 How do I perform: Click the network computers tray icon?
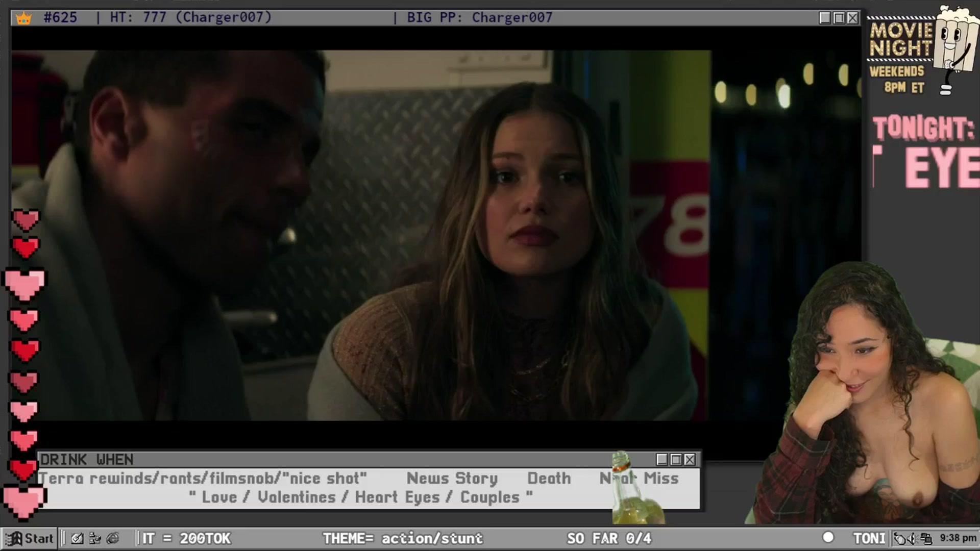click(926, 538)
